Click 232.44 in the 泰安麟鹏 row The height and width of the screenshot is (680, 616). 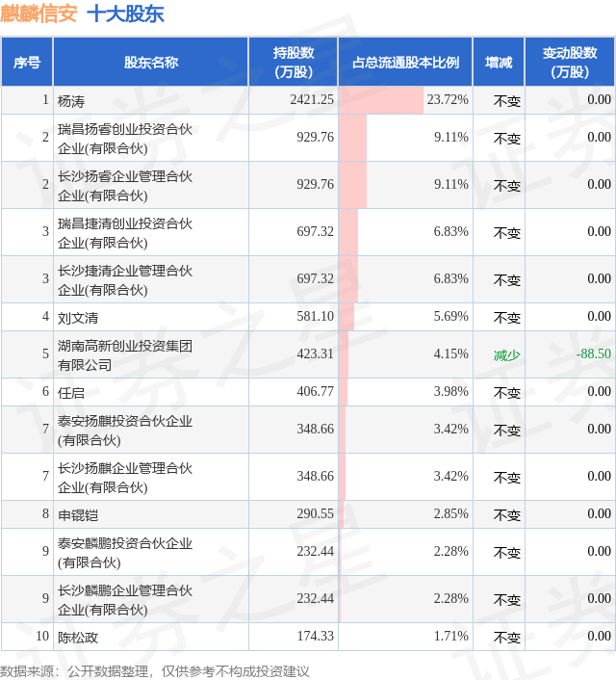315,551
